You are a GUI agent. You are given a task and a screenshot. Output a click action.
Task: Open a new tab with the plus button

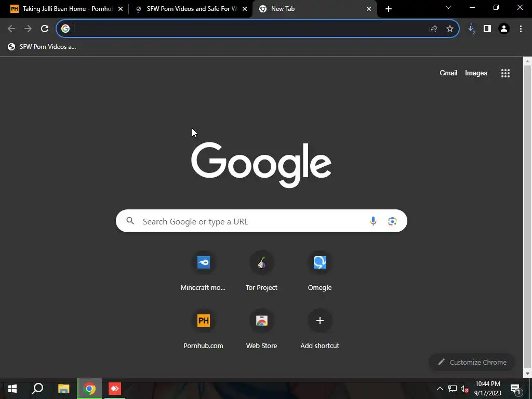(389, 9)
